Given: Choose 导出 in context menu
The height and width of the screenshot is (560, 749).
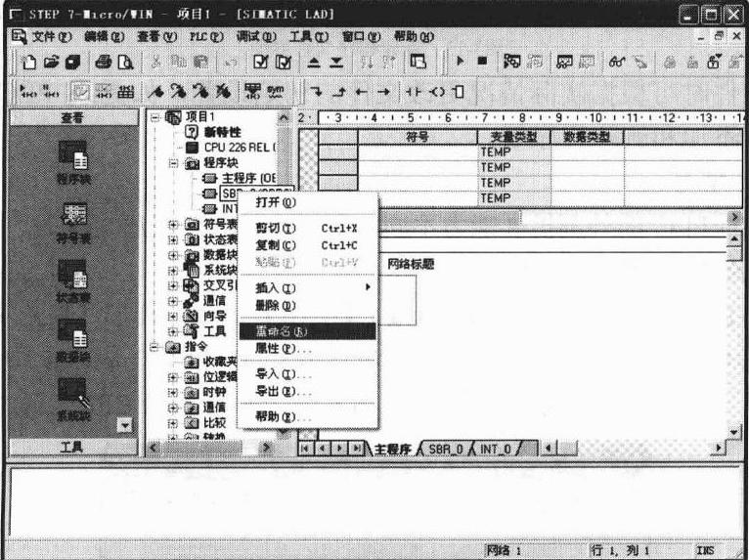Looking at the screenshot, I should coord(307,392).
